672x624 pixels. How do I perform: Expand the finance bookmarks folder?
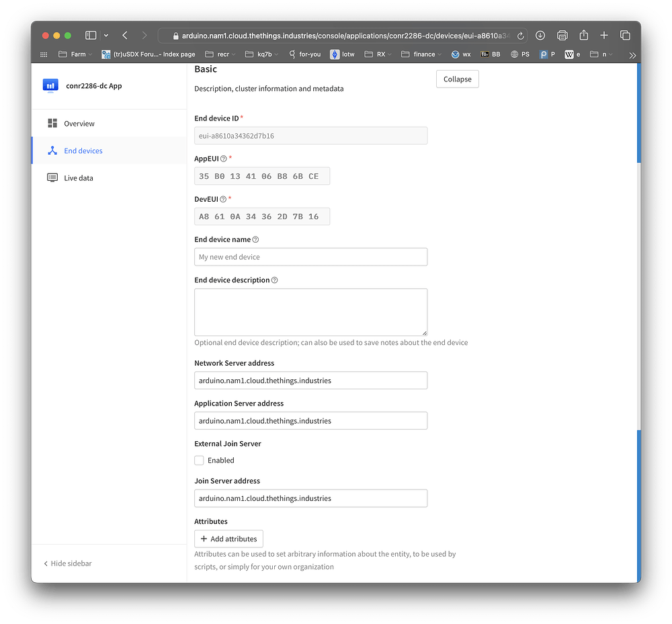pos(421,54)
